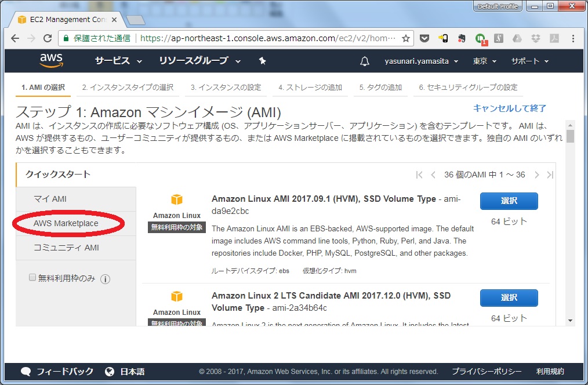Open the AWS Marketplace category
Viewport: 588px width, 385px height.
pyautogui.click(x=76, y=223)
